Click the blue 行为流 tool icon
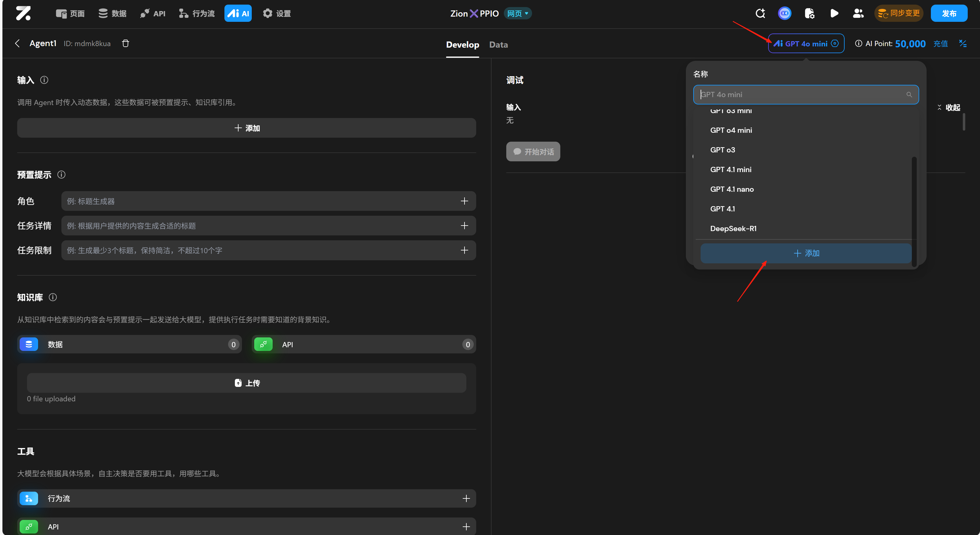This screenshot has width=980, height=535. coord(29,498)
